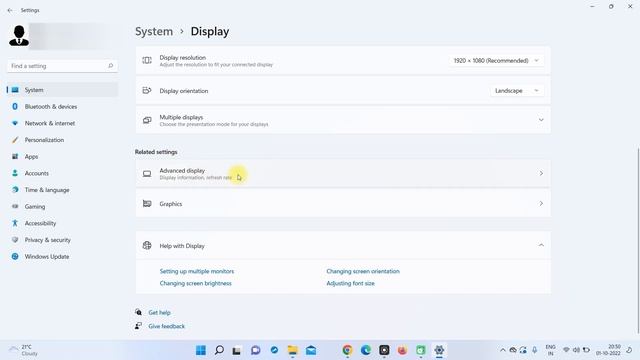Click the volume speaker tray icon
The height and width of the screenshot is (360, 640).
point(576,350)
